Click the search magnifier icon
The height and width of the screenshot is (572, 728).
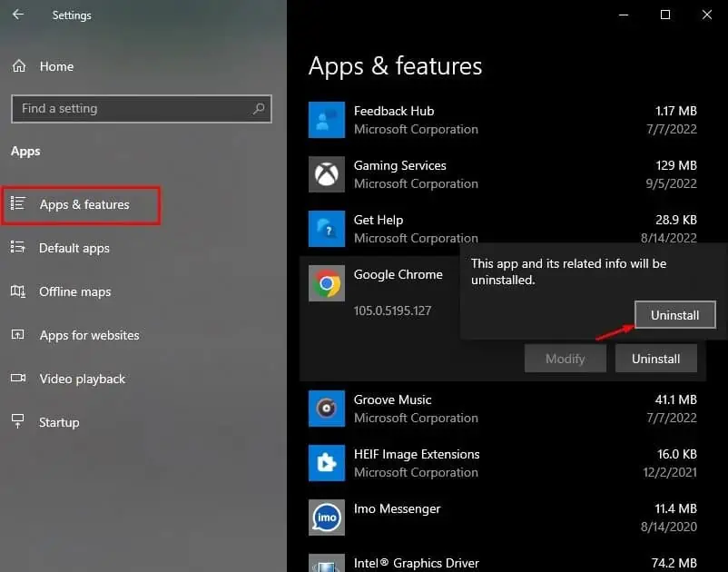pyautogui.click(x=259, y=109)
